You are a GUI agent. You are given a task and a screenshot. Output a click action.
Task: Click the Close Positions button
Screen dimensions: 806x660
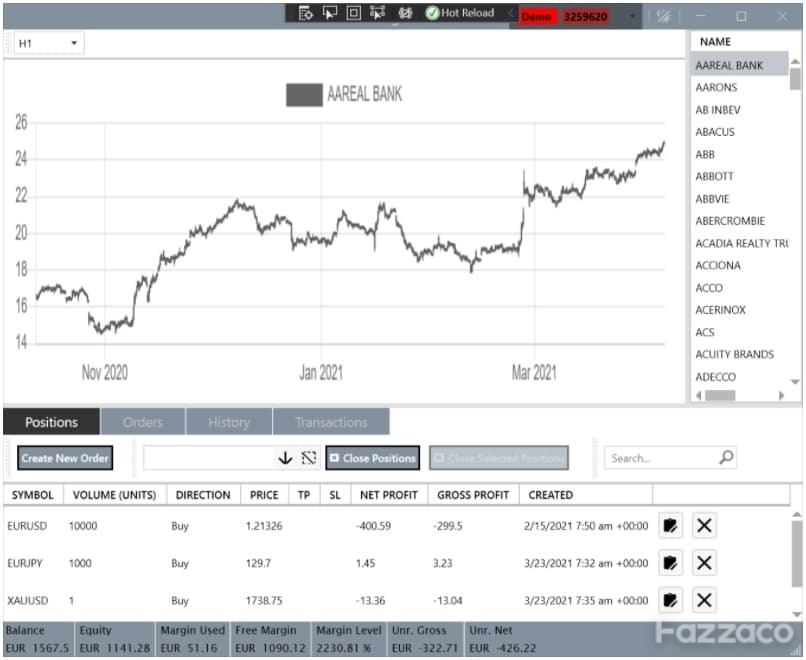[373, 458]
